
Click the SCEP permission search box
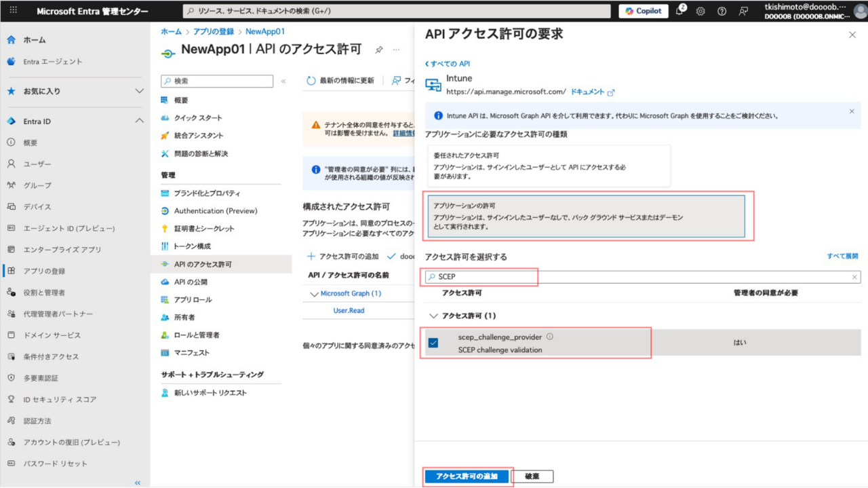pyautogui.click(x=637, y=277)
